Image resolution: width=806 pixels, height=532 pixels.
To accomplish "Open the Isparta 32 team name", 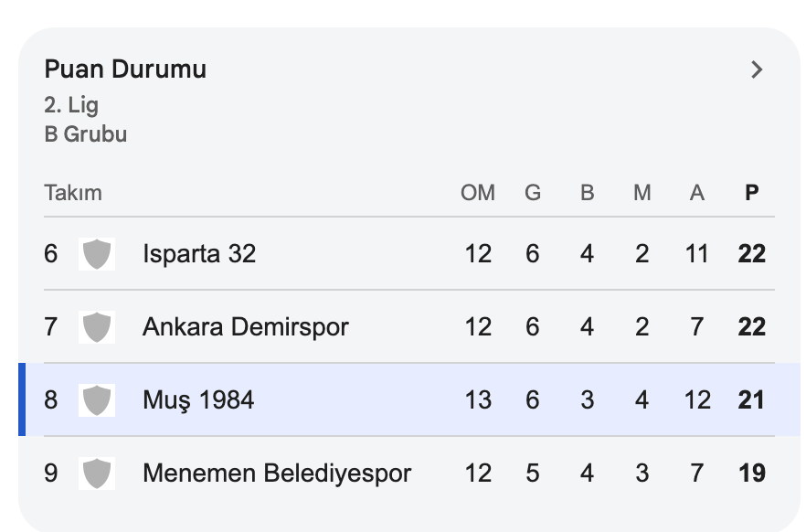I will point(199,254).
